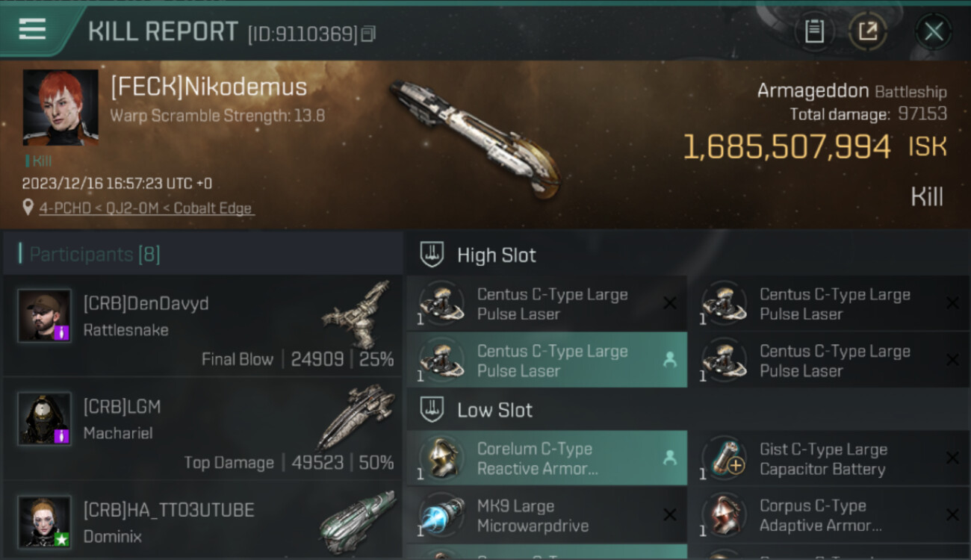Image resolution: width=971 pixels, height=560 pixels.
Task: Click the share export icon
Action: click(868, 31)
